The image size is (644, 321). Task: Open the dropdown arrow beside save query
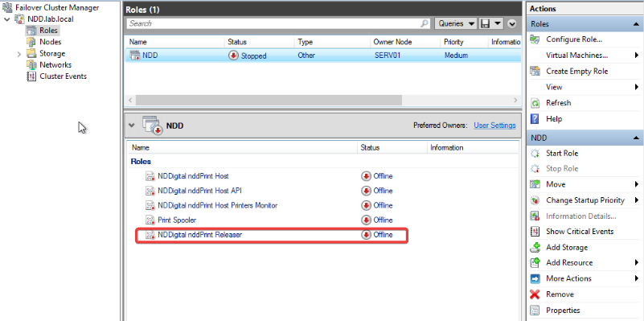coord(497,24)
